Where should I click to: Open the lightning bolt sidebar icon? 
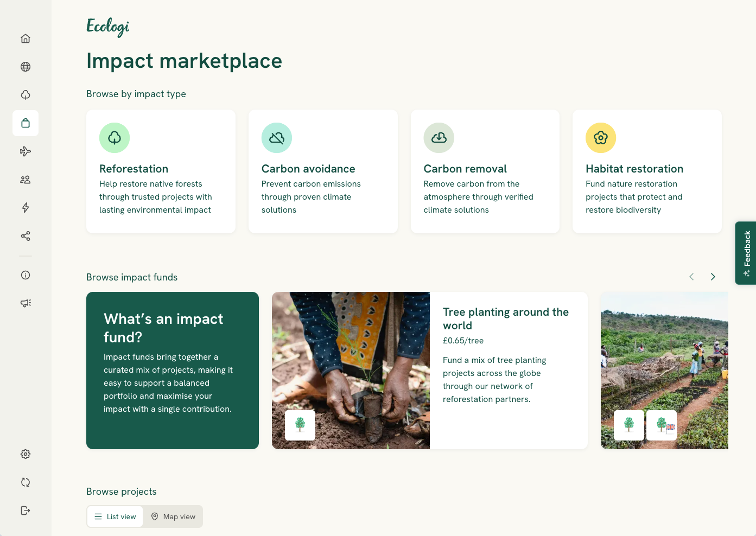[x=26, y=208]
